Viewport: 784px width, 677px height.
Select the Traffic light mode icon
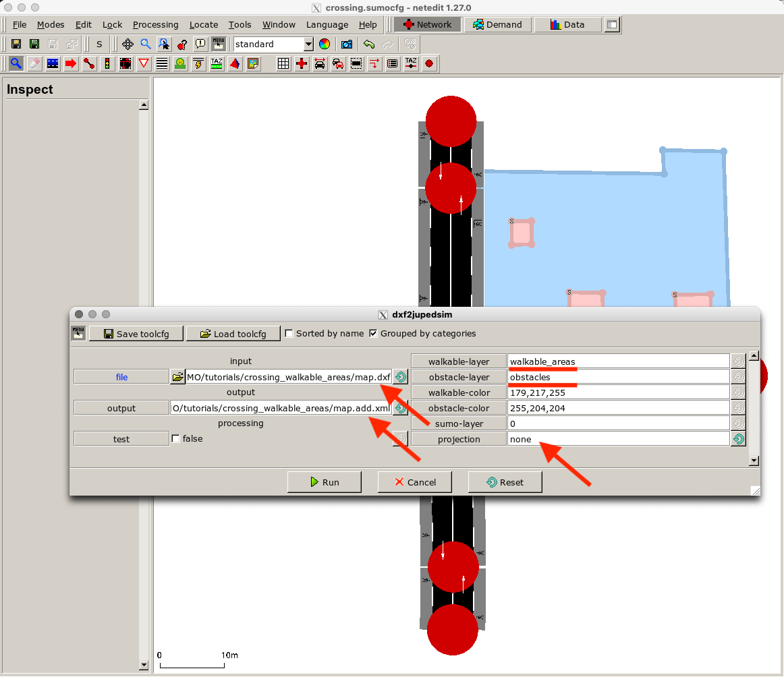point(107,63)
